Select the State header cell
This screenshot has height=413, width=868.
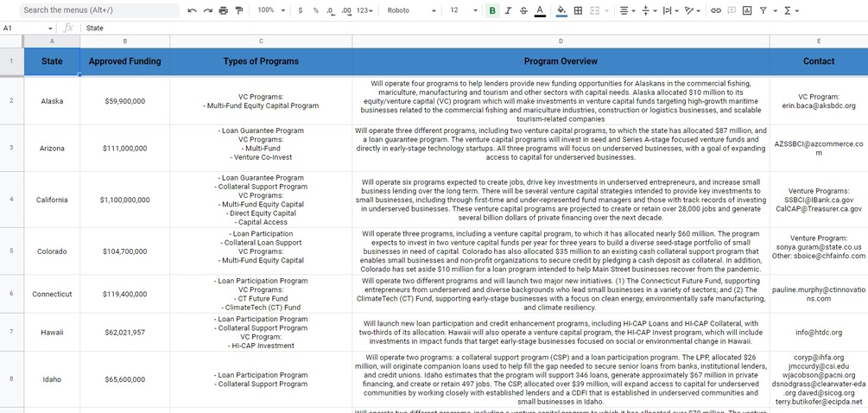tap(52, 61)
